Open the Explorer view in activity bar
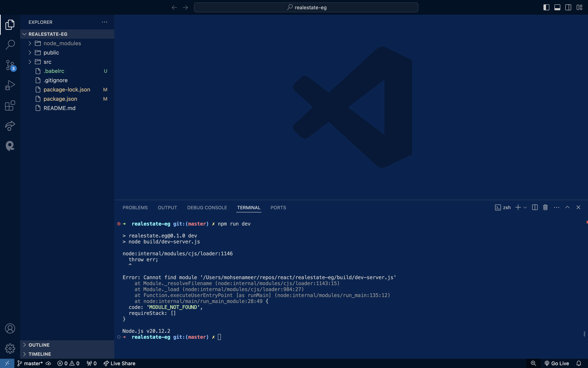 (10, 25)
